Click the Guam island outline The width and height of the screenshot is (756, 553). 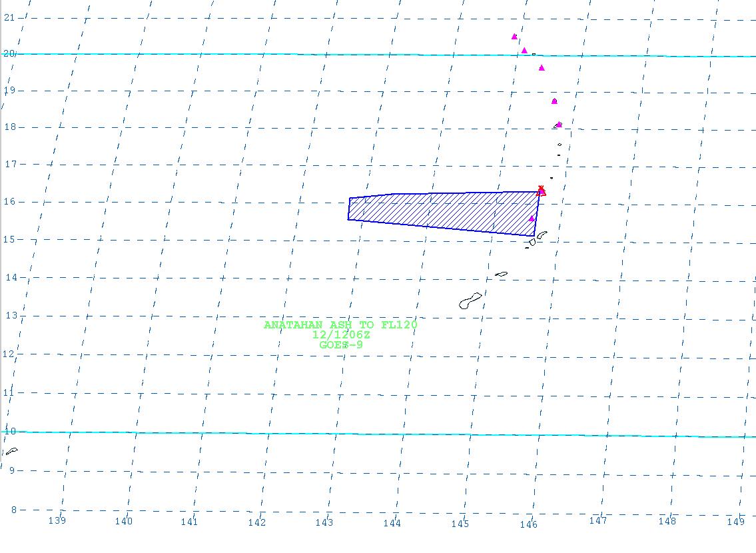point(470,301)
